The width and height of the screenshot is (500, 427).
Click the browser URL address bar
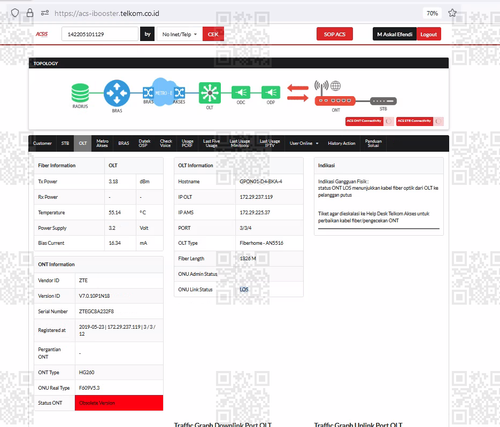click(x=233, y=13)
